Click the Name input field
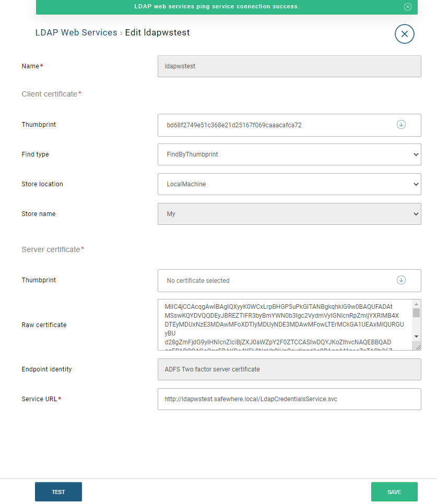 coord(289,66)
